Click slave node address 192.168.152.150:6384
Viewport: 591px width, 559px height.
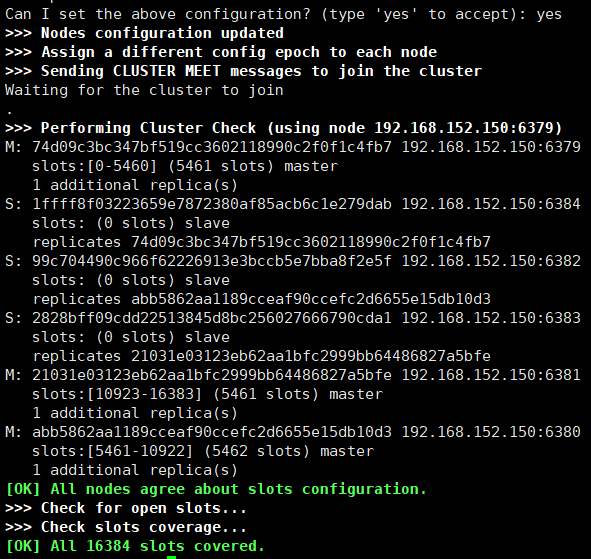coord(491,204)
